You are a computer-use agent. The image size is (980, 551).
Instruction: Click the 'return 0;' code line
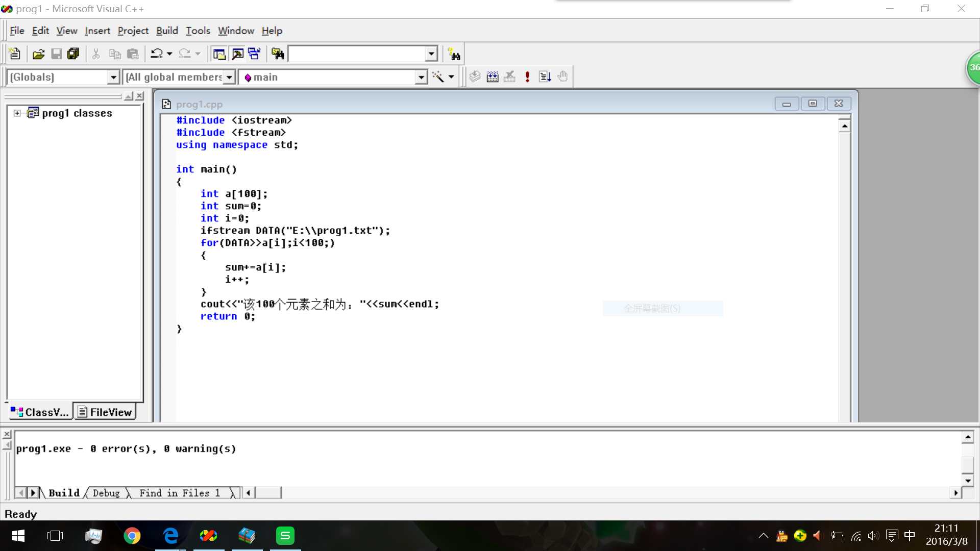click(228, 316)
